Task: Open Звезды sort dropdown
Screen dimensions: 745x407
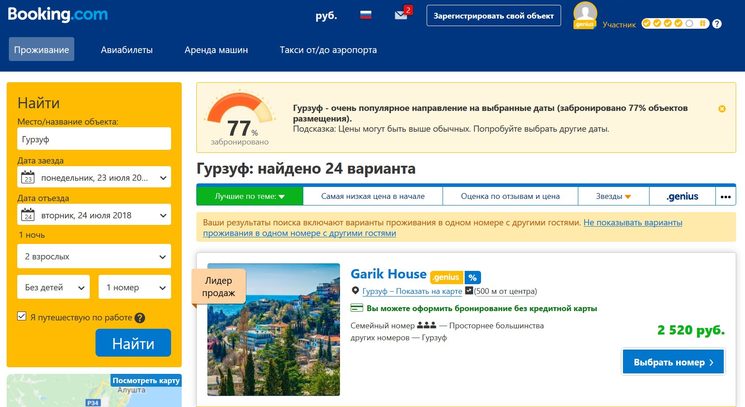Action: coord(613,196)
